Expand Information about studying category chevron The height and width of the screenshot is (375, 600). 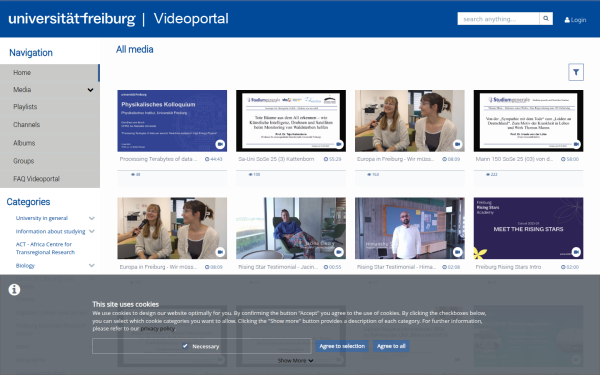(x=91, y=232)
